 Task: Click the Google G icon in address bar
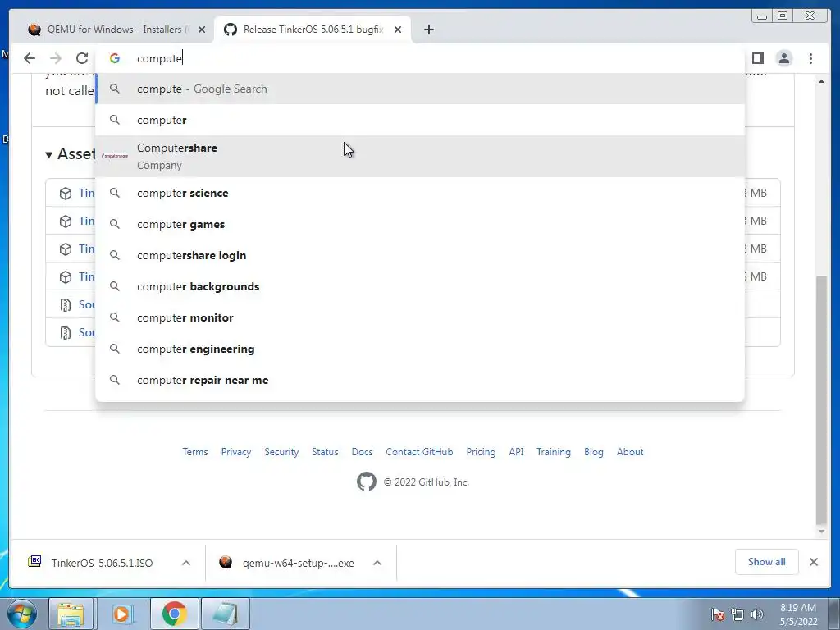pos(115,58)
